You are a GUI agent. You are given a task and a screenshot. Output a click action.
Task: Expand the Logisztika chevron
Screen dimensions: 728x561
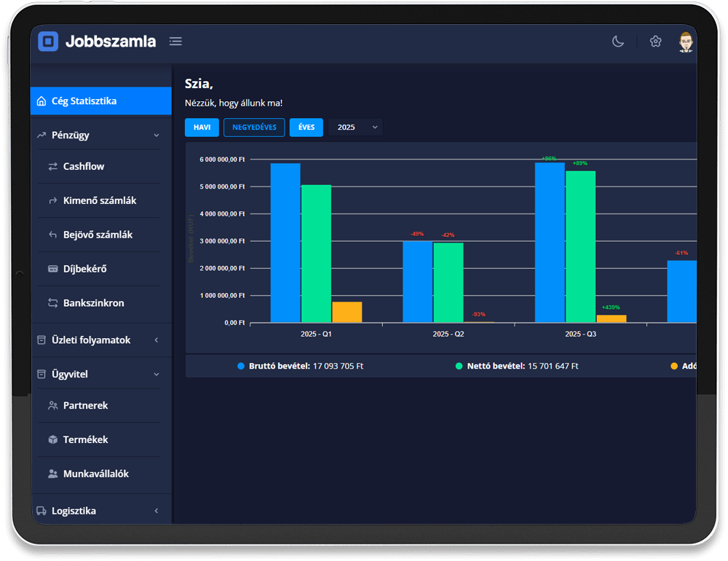[157, 511]
